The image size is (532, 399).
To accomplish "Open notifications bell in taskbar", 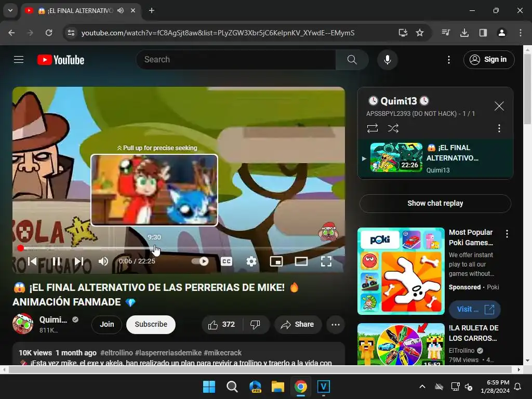I will pyautogui.click(x=518, y=387).
